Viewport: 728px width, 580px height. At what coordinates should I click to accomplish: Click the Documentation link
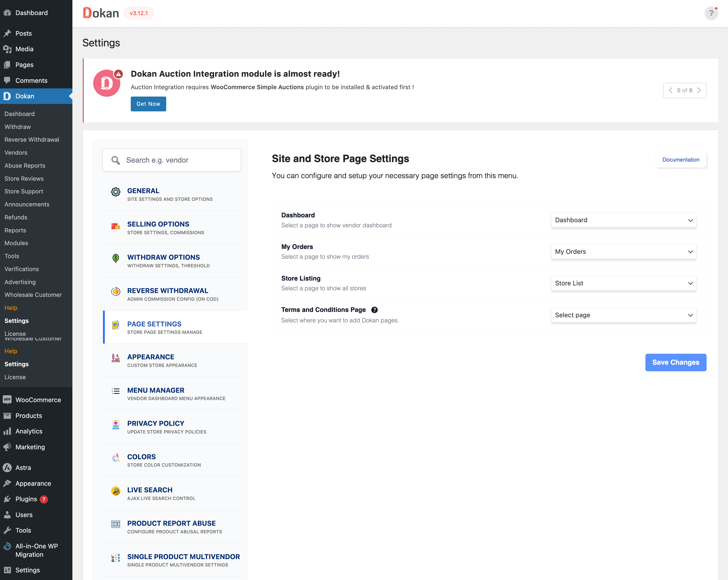tap(681, 159)
